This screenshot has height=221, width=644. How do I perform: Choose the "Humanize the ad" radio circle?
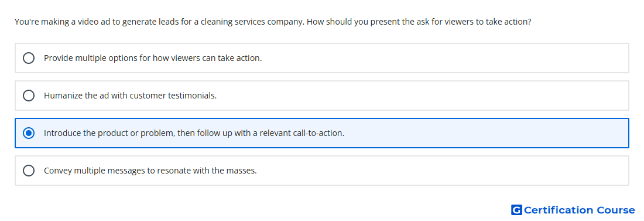point(29,96)
